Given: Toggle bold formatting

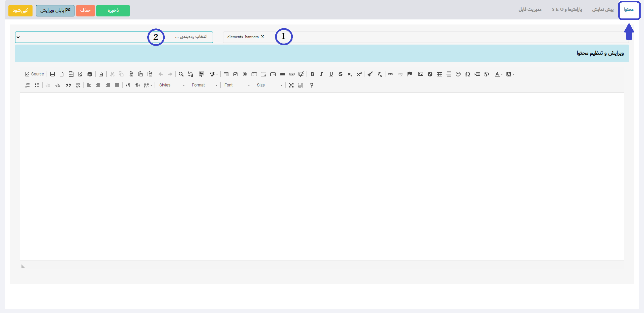Looking at the screenshot, I should pyautogui.click(x=312, y=74).
